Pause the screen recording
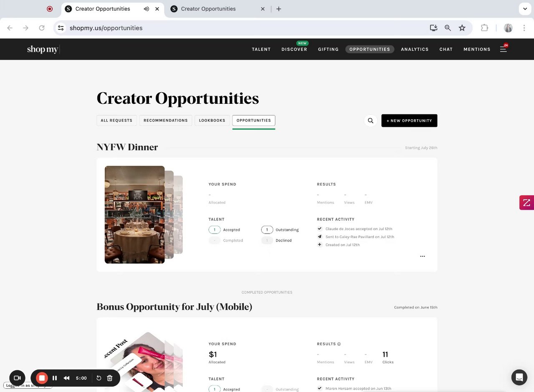 point(55,378)
